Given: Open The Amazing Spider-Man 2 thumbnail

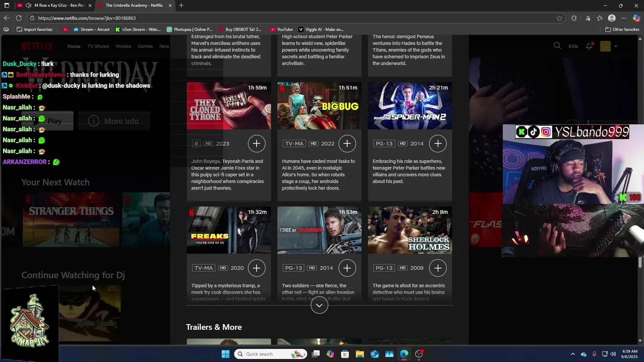Looking at the screenshot, I should [410, 106].
